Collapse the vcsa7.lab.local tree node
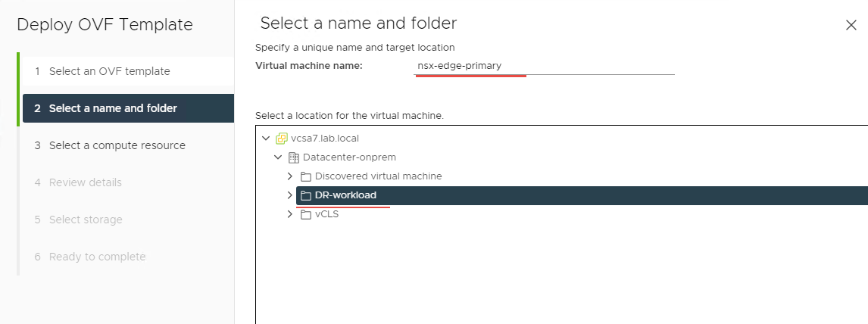868x324 pixels. pyautogui.click(x=265, y=139)
